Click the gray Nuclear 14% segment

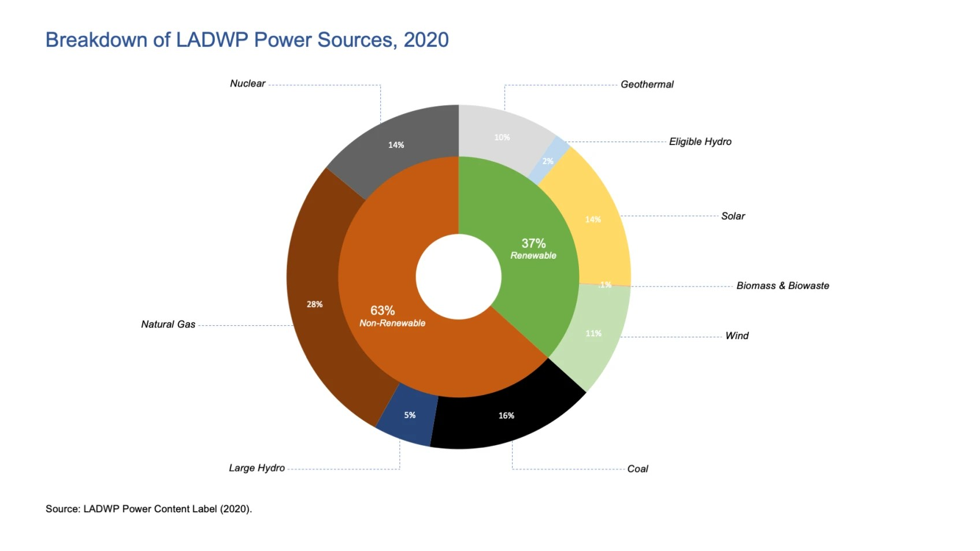point(396,144)
